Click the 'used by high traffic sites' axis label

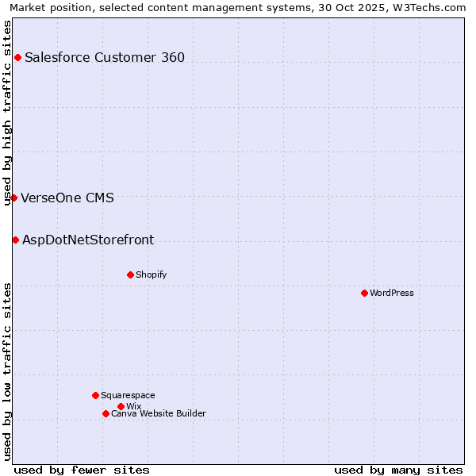[7, 112]
